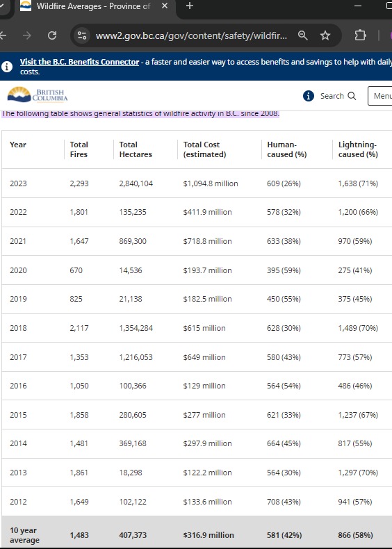Screen dimensions: 392x549
Task: Select the $316.9 million average cost
Action: (x=209, y=535)
